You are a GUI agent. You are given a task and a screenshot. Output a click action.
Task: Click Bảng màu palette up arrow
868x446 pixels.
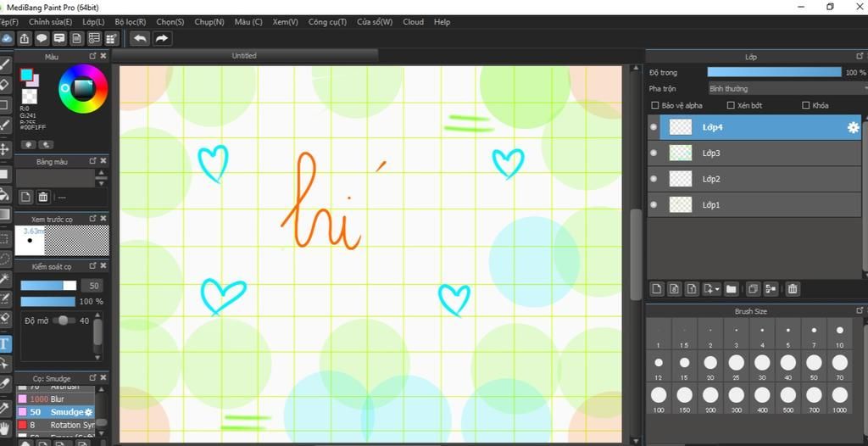[101, 174]
